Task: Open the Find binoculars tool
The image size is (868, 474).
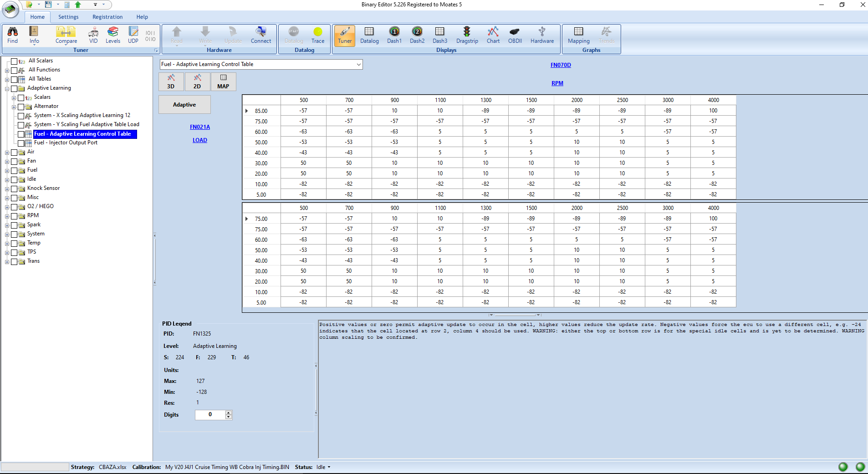Action: (x=13, y=35)
